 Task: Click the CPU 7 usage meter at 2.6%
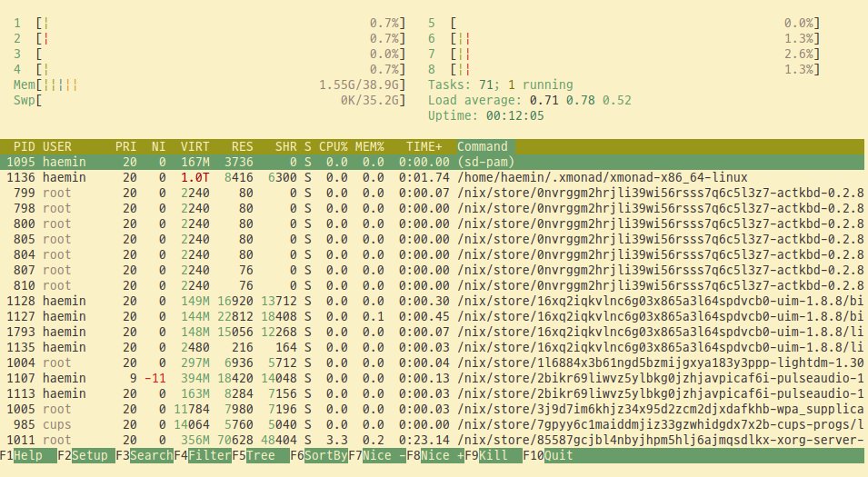tap(624, 55)
